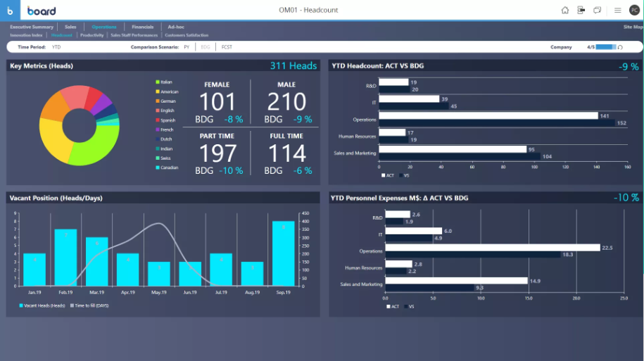Select PY comparison scenario
644x361 pixels.
point(187,47)
